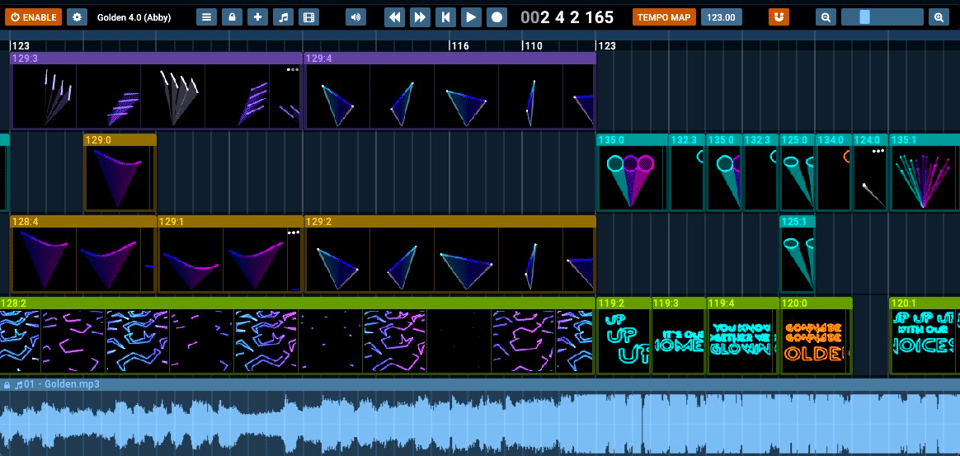Click the music note audio icon

click(283, 17)
